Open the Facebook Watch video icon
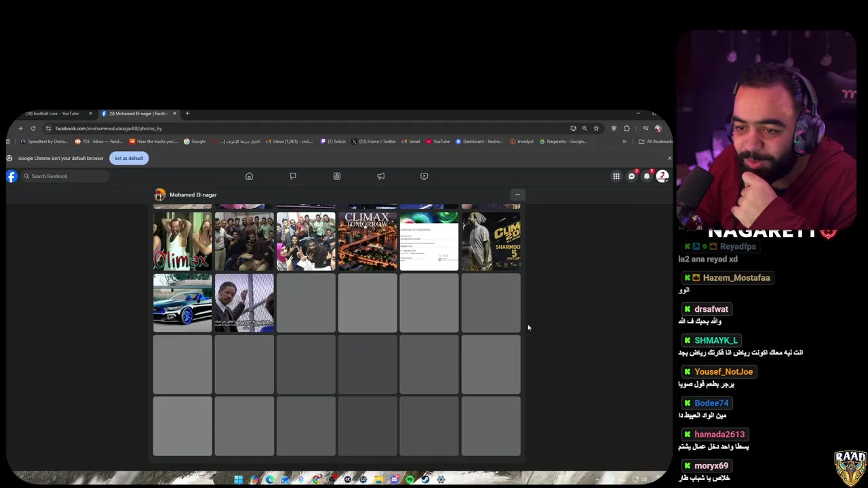Image resolution: width=868 pixels, height=488 pixels. [x=425, y=176]
